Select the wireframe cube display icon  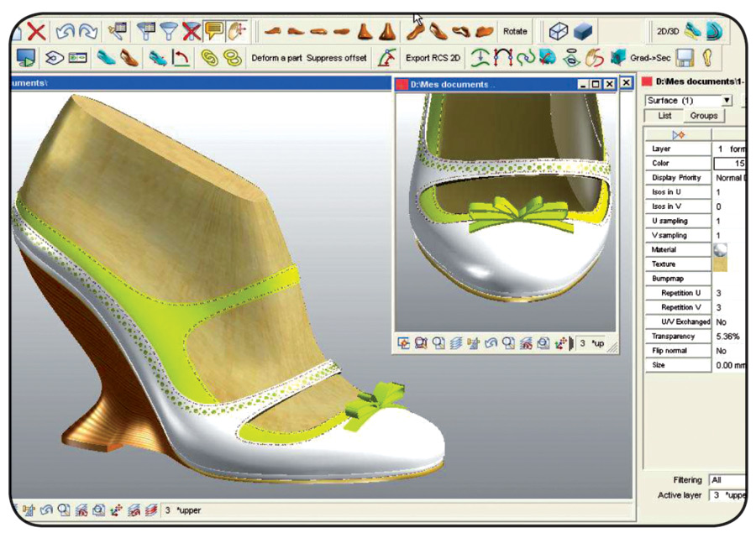pos(559,32)
